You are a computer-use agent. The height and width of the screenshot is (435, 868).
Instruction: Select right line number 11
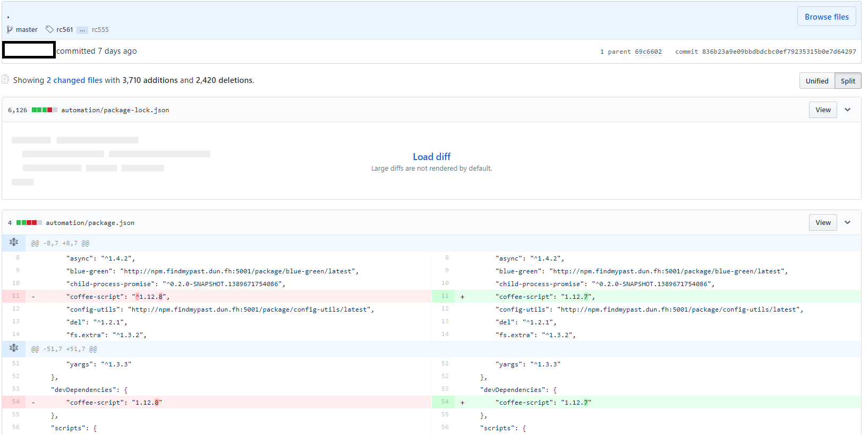445,296
